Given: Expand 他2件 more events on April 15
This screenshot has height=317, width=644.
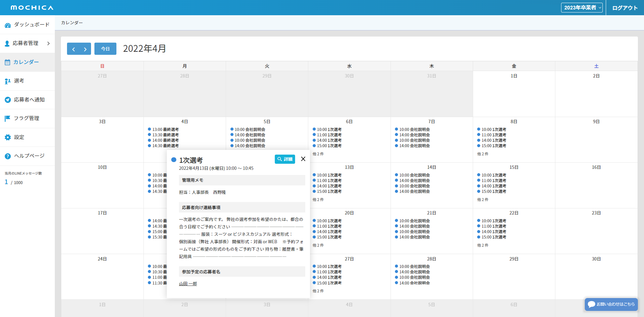Looking at the screenshot, I should click(483, 200).
